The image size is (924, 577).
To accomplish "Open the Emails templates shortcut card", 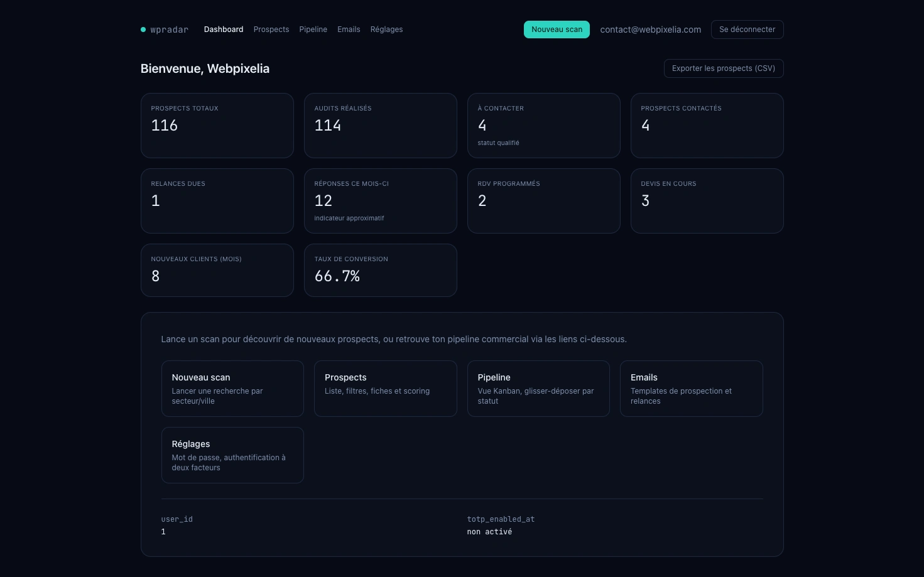I will pyautogui.click(x=692, y=389).
